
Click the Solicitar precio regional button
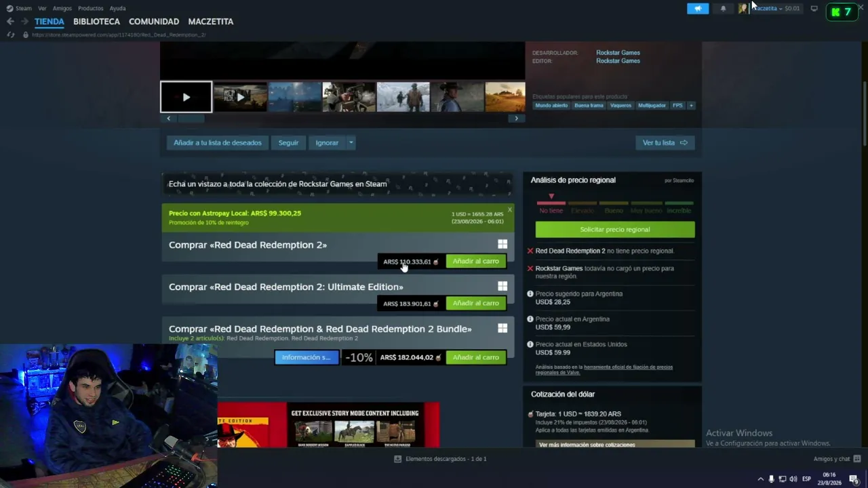[x=615, y=230]
